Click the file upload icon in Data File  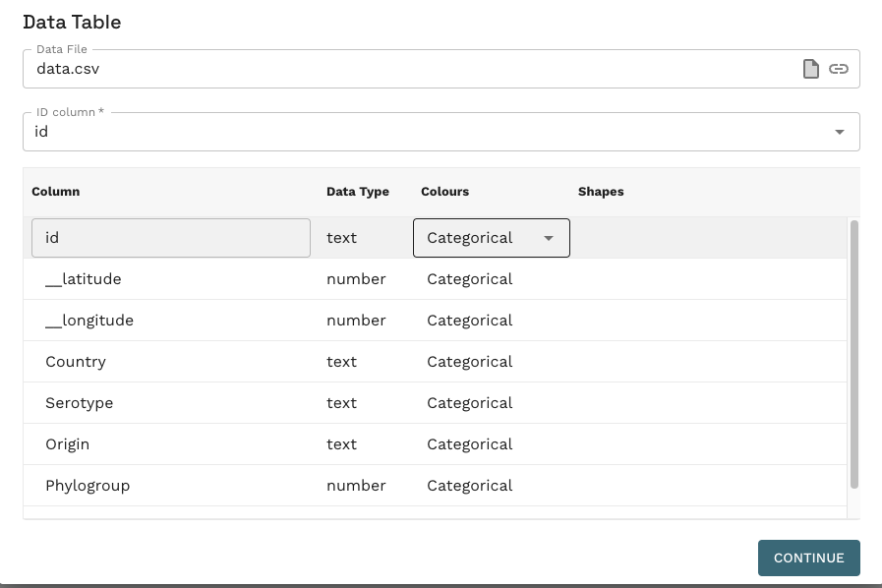coord(810,69)
